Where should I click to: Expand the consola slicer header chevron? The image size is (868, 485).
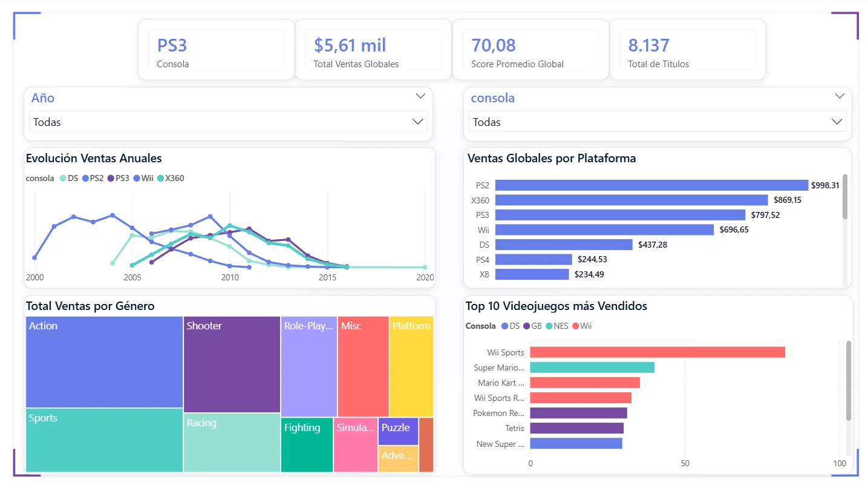pyautogui.click(x=840, y=96)
